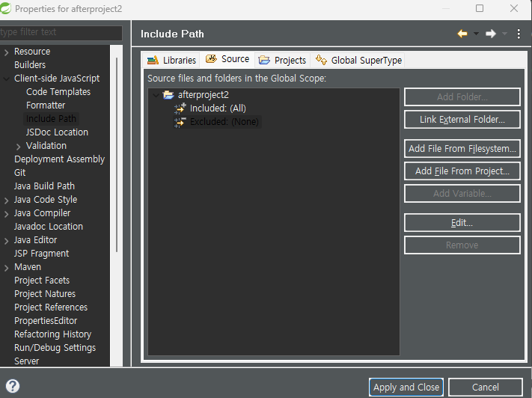This screenshot has width=532, height=398.
Task: Select Deployment Assembly tree item
Action: [59, 159]
